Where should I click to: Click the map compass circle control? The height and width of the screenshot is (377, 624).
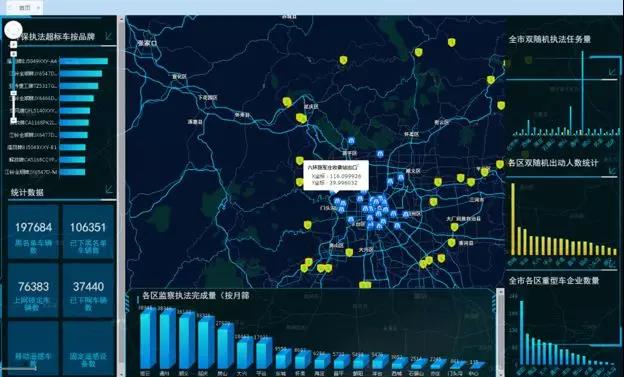13,30
